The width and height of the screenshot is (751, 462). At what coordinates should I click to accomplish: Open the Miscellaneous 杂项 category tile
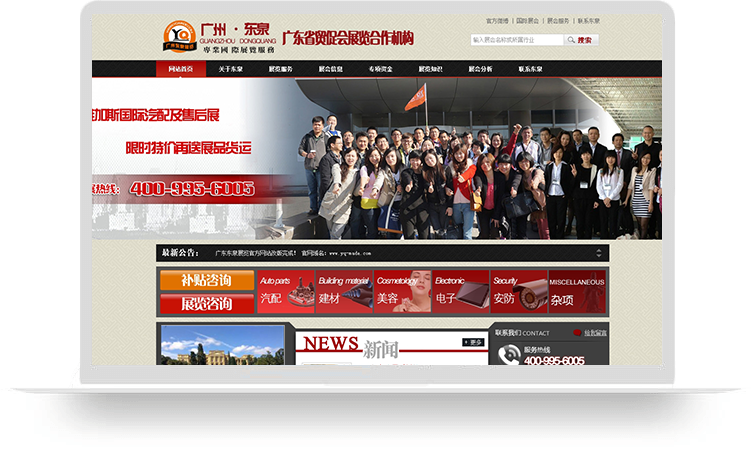(576, 291)
